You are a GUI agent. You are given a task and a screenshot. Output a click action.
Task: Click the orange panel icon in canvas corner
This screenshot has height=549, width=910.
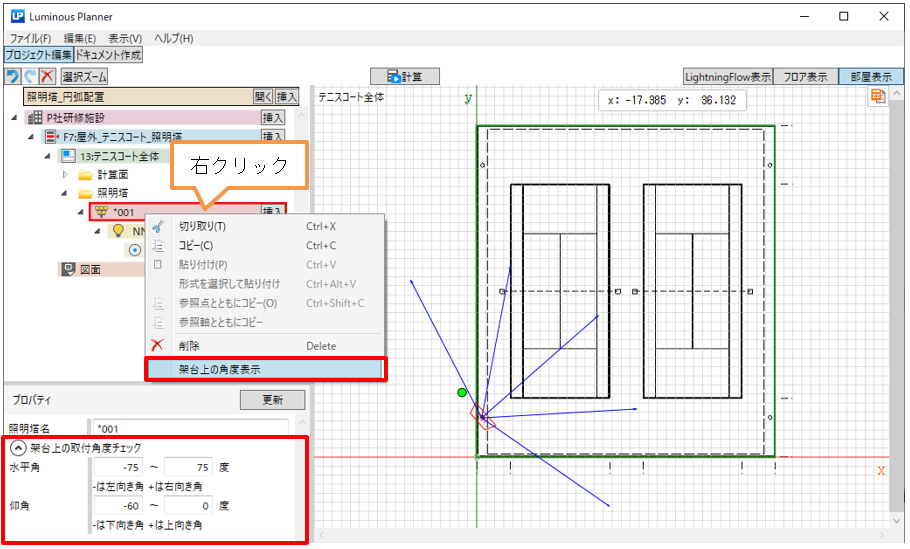[x=877, y=96]
